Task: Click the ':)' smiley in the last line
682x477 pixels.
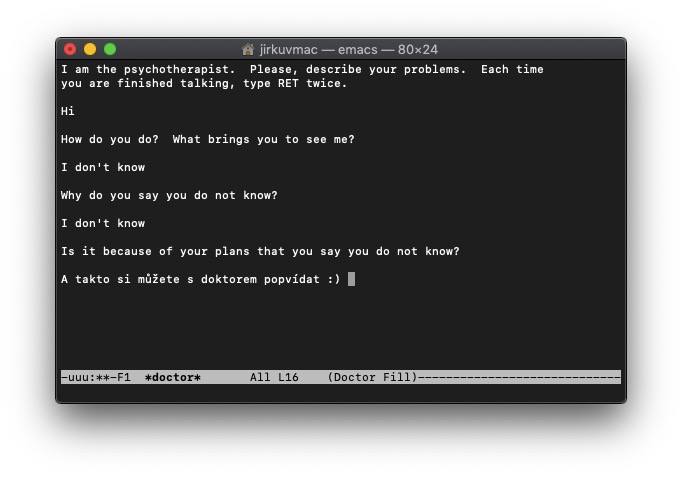Action: [x=334, y=279]
